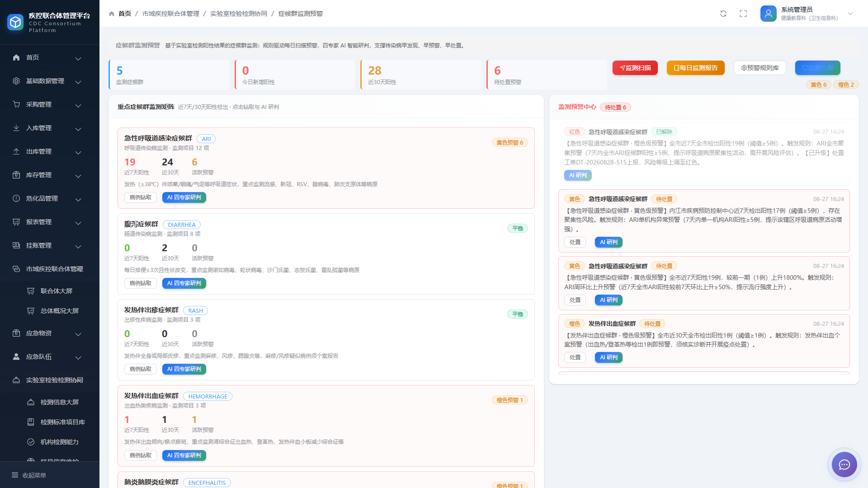Screen dimensions: 868x488
Task: Click the home icon in sidebar
Action: point(16,57)
